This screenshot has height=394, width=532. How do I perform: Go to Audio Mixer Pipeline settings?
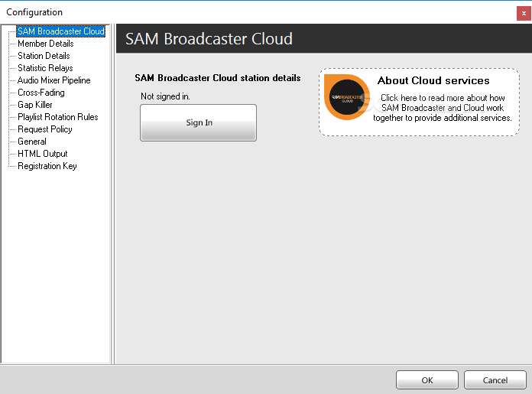click(54, 80)
